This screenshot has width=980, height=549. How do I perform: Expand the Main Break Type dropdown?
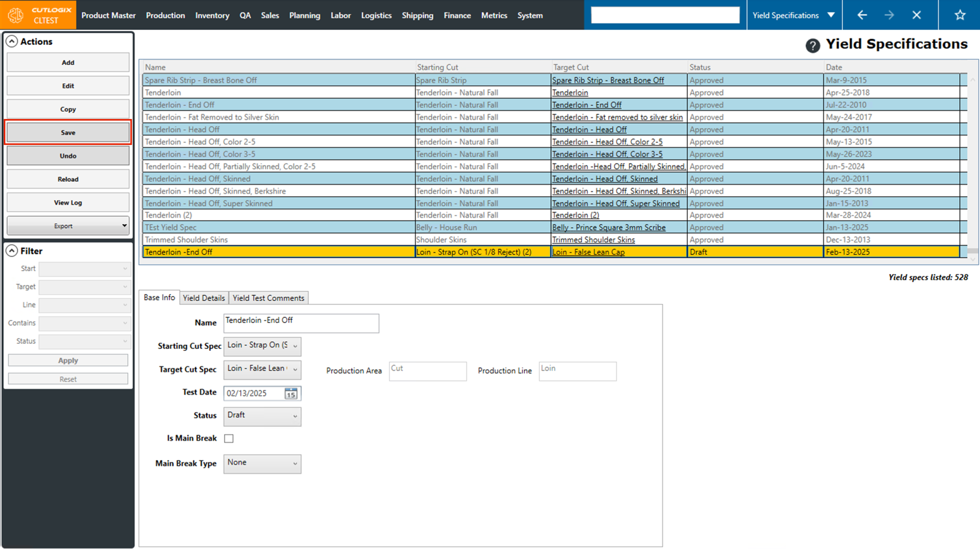(262, 463)
